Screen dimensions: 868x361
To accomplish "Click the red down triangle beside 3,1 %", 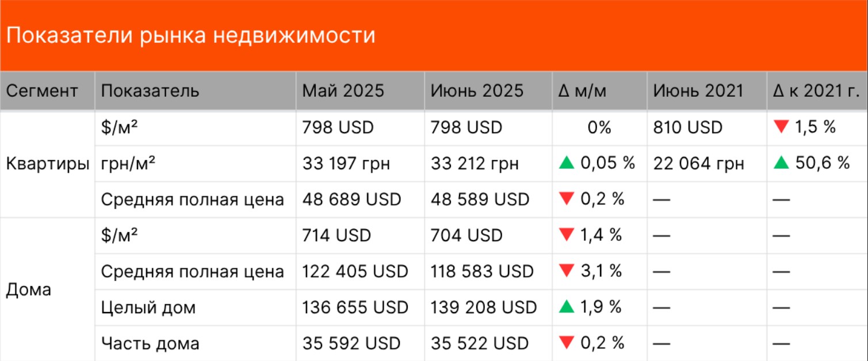I will click(x=567, y=271).
